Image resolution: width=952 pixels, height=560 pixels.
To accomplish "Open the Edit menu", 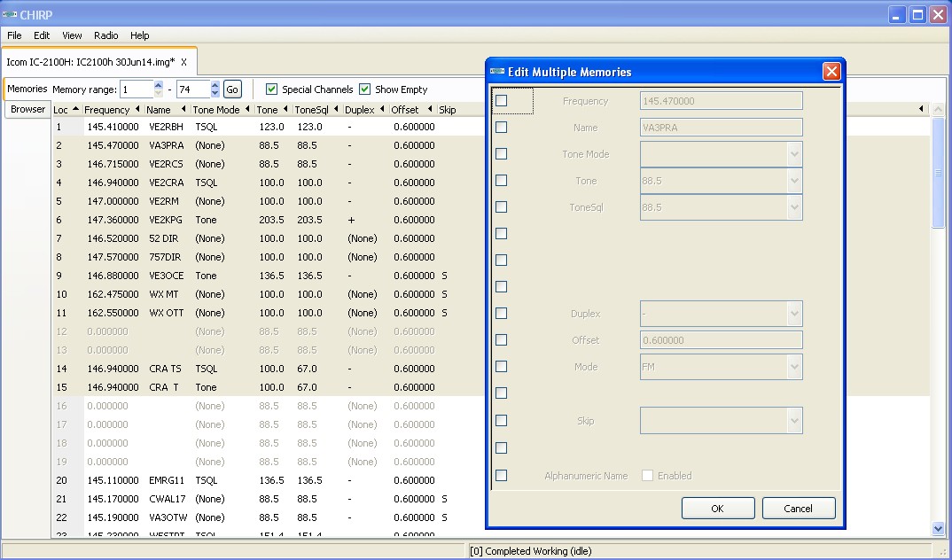I will pos(42,35).
